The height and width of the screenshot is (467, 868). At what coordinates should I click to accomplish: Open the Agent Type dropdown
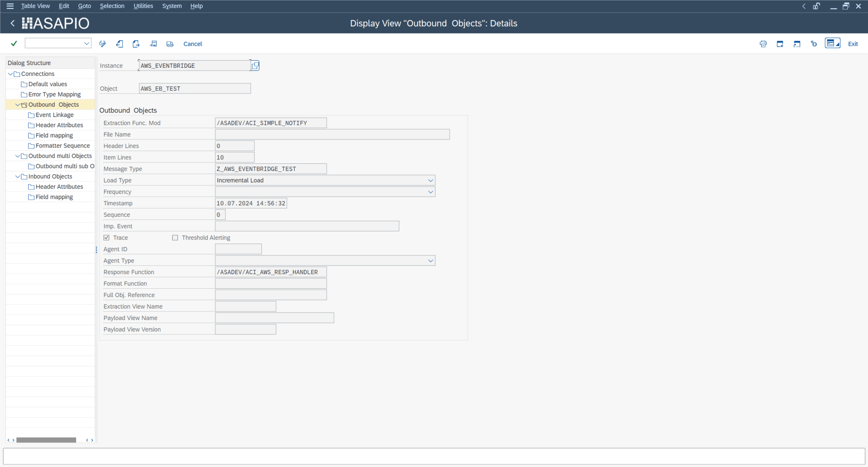(430, 261)
